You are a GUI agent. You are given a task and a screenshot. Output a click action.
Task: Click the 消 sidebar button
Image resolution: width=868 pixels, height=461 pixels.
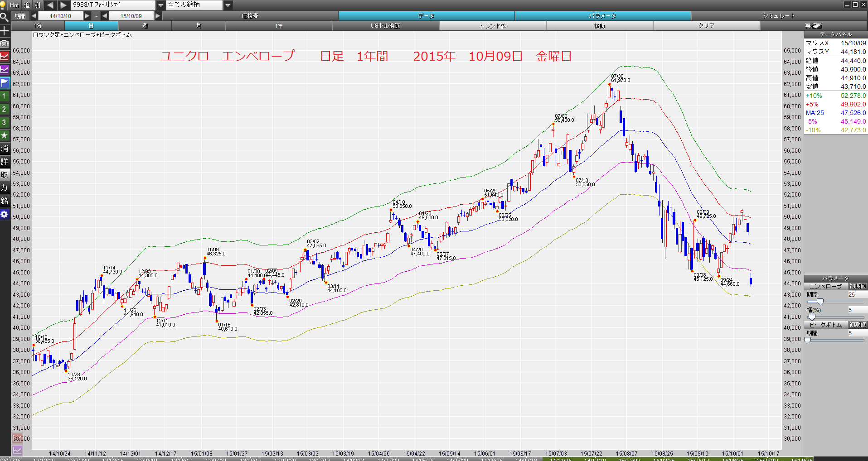5,149
